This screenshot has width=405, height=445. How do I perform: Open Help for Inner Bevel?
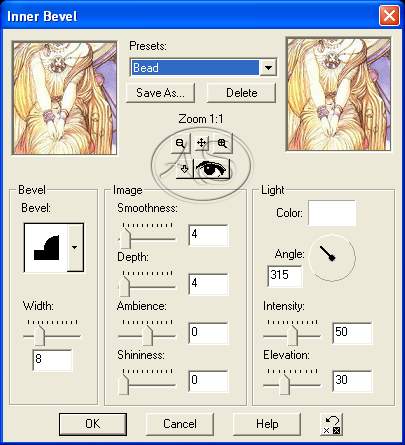click(267, 424)
